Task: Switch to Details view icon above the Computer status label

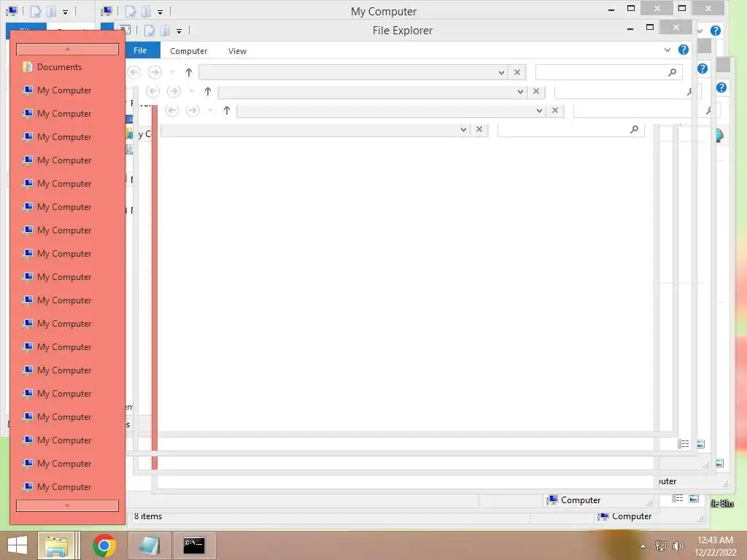Action: 678,498
